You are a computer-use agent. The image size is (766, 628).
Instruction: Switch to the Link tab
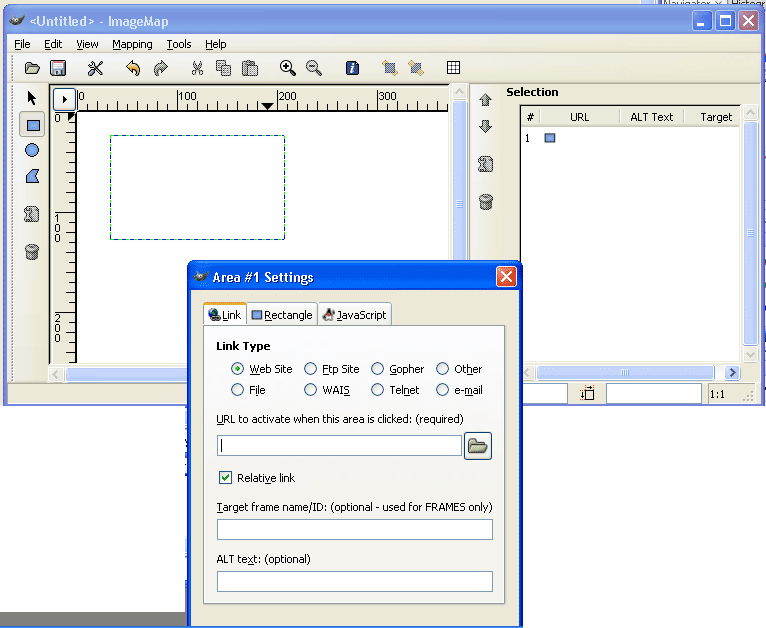click(225, 314)
